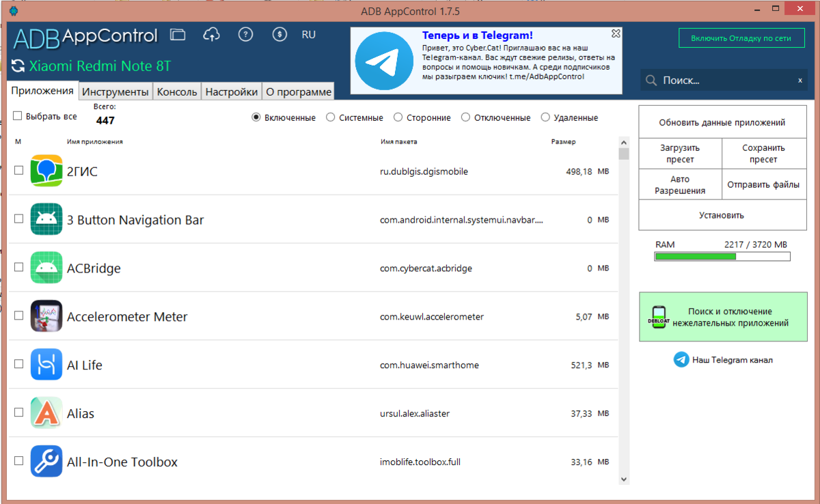Viewport: 820px width, 504px height.
Task: Click Поиск и отключение нежелательных приложений
Action: tap(723, 317)
